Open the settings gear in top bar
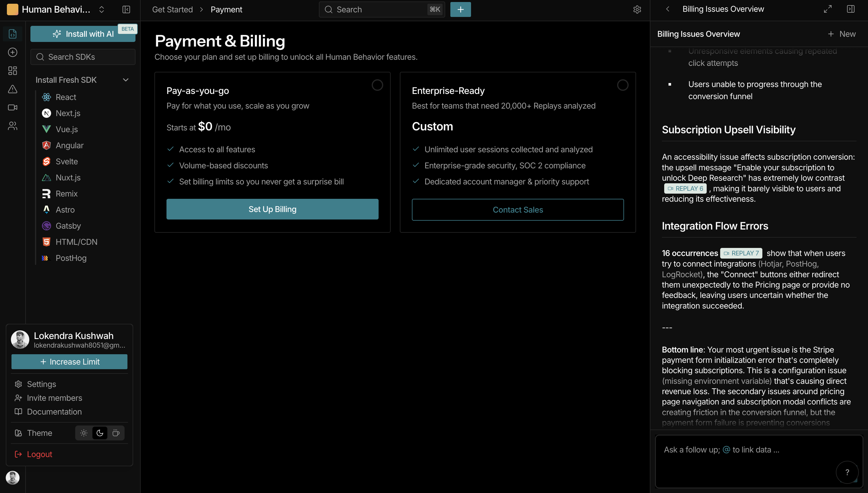 point(637,9)
